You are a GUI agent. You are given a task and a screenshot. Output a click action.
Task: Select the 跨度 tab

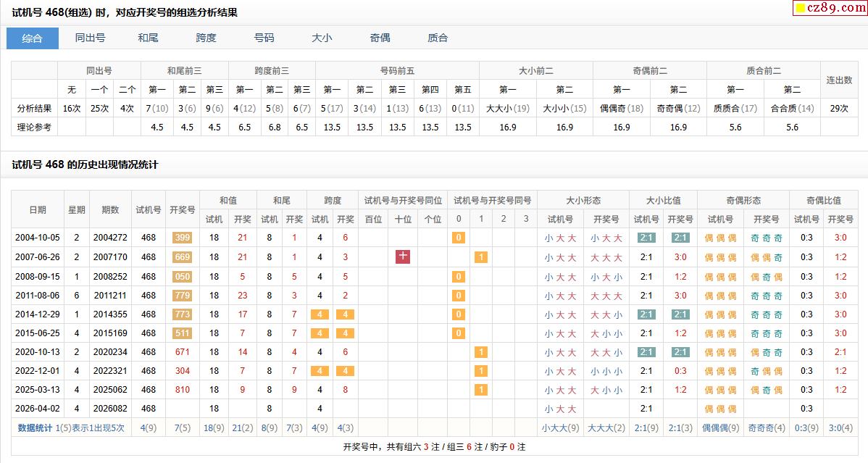coord(206,38)
